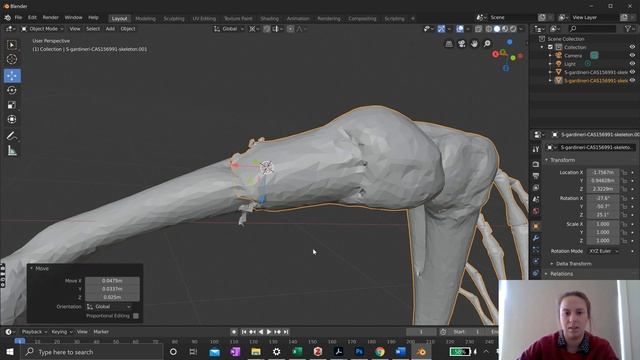640x360 pixels.
Task: Click the Location X value field
Action: pyautogui.click(x=603, y=172)
